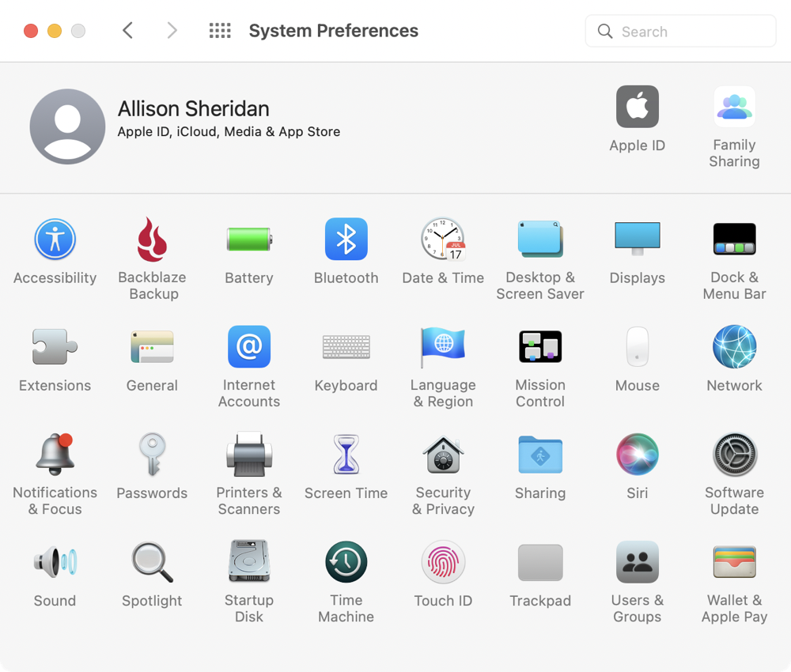The height and width of the screenshot is (672, 791).
Task: Click Allison Sheridan's profile picture
Action: point(67,126)
